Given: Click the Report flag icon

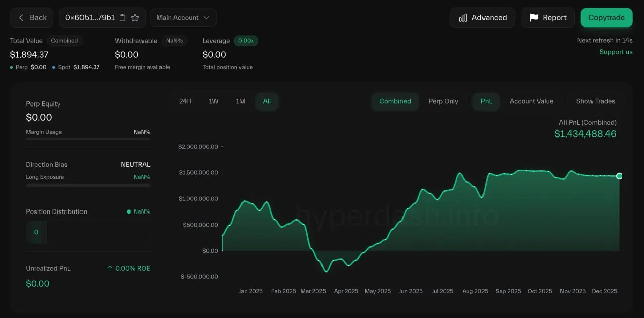Looking at the screenshot, I should tap(534, 18).
